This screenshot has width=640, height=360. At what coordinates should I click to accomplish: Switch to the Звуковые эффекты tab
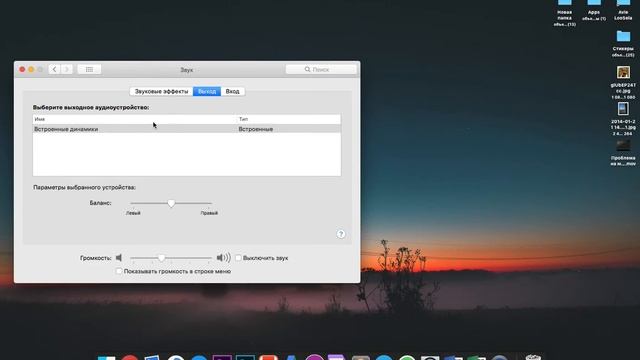point(161,91)
